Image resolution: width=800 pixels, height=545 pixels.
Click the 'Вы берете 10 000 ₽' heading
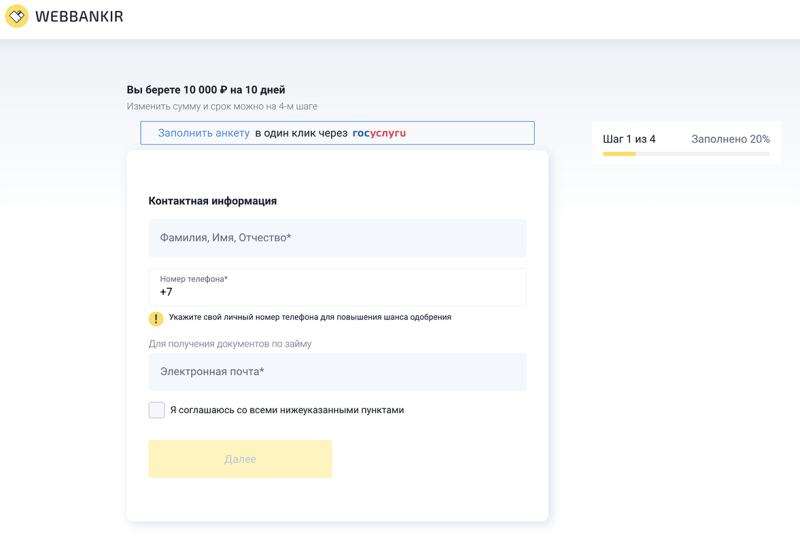coord(206,90)
